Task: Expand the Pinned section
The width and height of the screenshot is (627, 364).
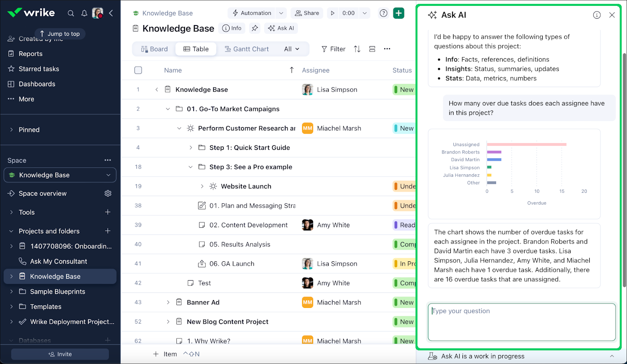Action: pyautogui.click(x=11, y=130)
